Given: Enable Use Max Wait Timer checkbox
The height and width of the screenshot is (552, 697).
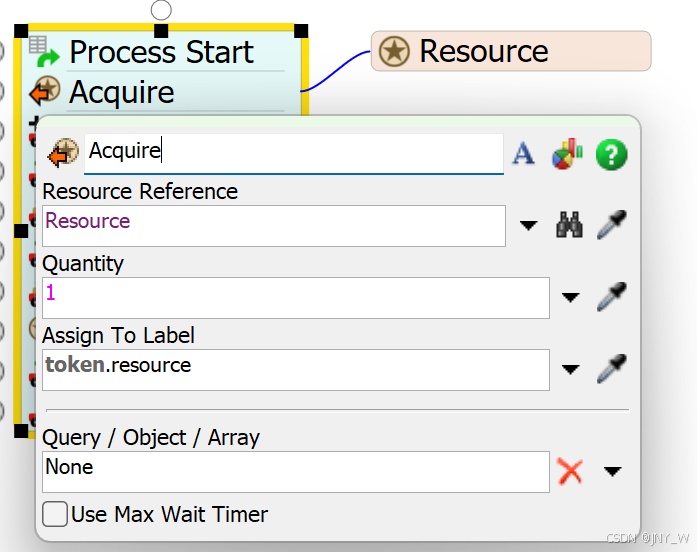Looking at the screenshot, I should [56, 514].
